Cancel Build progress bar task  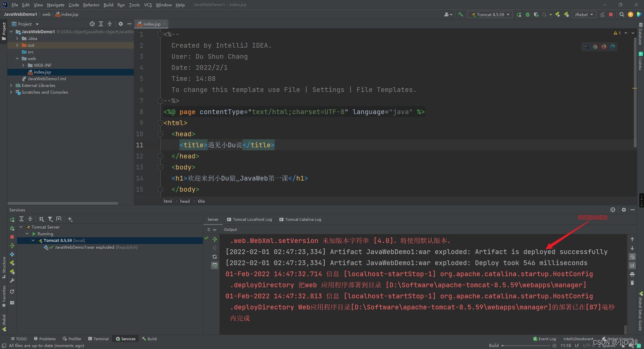pyautogui.click(x=554, y=346)
